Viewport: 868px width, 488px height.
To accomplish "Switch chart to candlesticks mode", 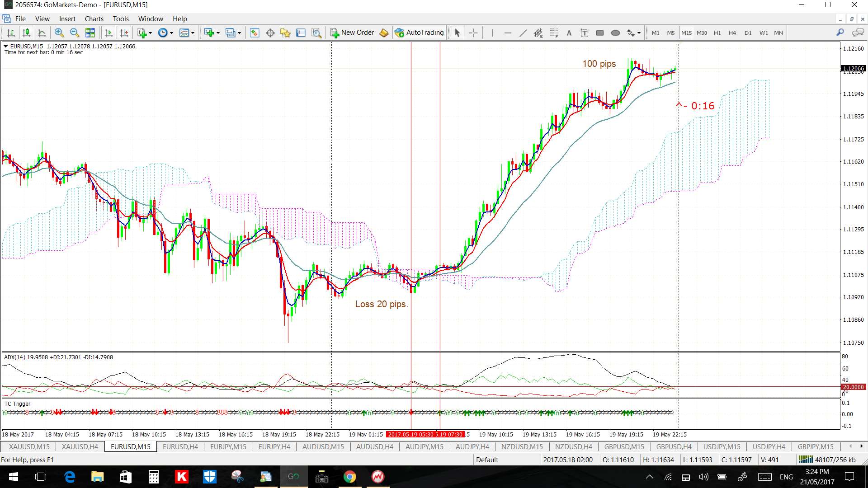I will 26,33.
